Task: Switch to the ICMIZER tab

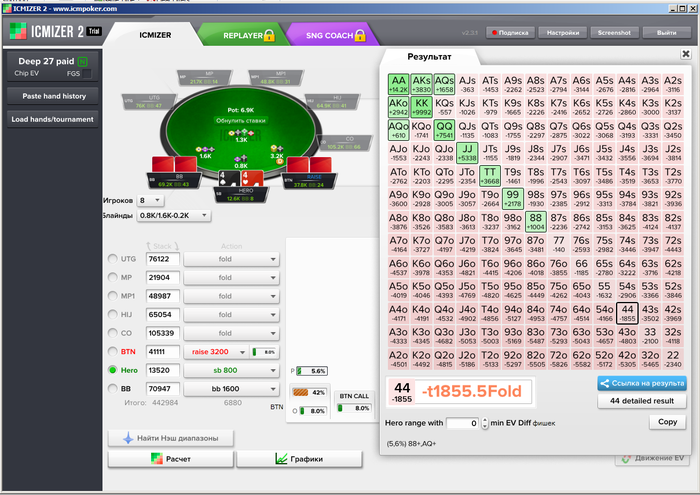Action: (x=155, y=35)
